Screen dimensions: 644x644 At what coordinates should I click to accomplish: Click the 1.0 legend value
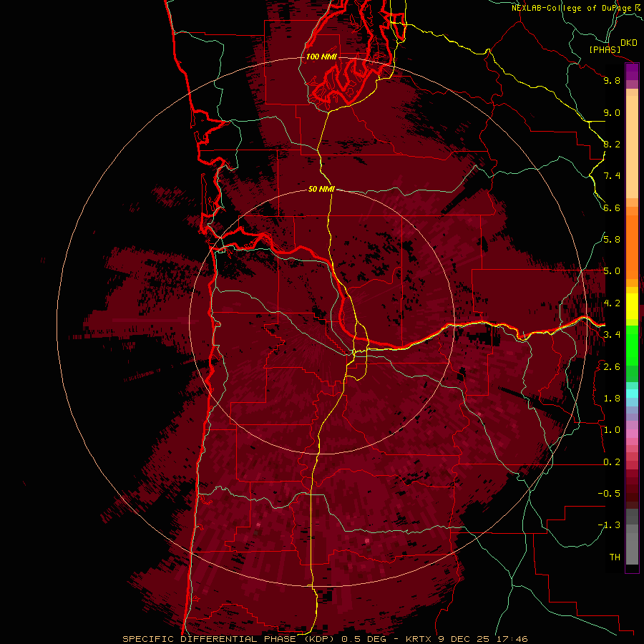(x=612, y=431)
